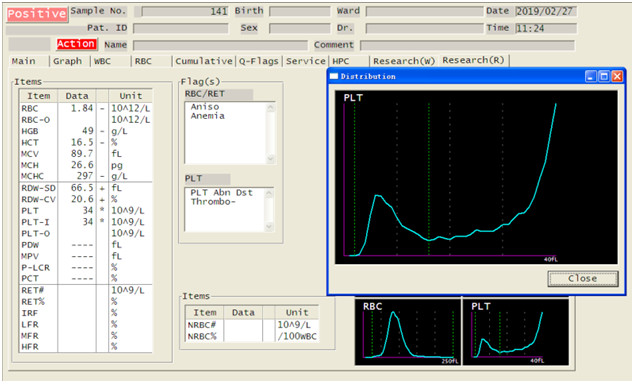Click the Positive status label
Viewport: 634px width, 384px height.
(x=37, y=14)
